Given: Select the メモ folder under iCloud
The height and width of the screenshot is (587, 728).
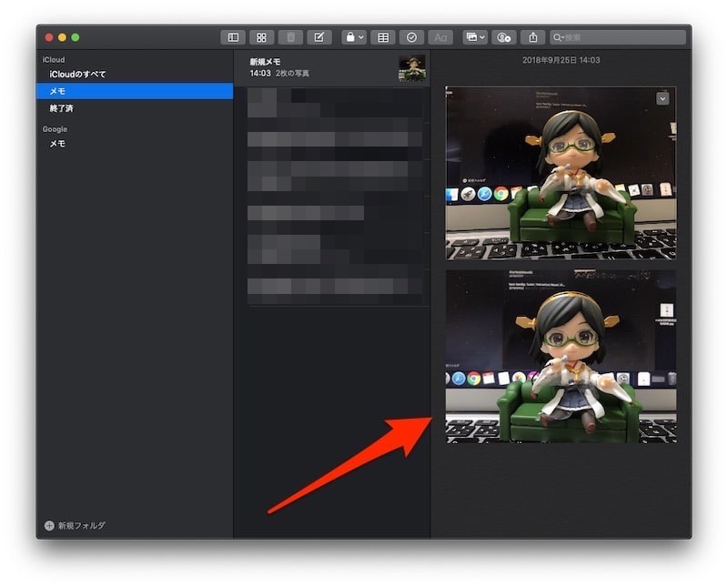Looking at the screenshot, I should point(57,91).
